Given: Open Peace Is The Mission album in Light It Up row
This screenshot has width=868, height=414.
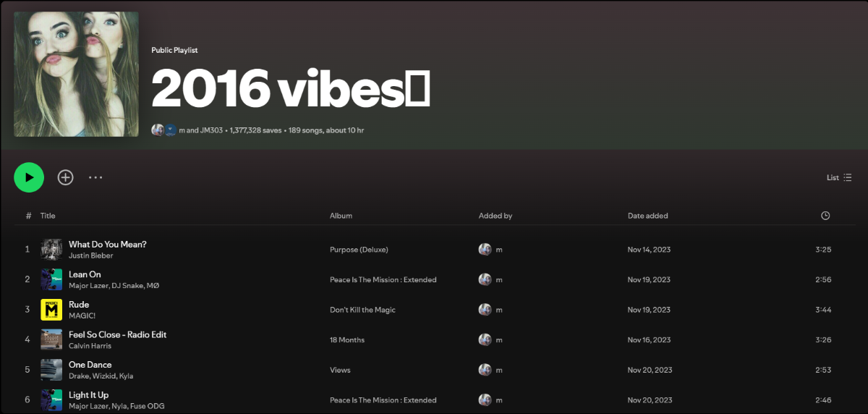Looking at the screenshot, I should (383, 400).
